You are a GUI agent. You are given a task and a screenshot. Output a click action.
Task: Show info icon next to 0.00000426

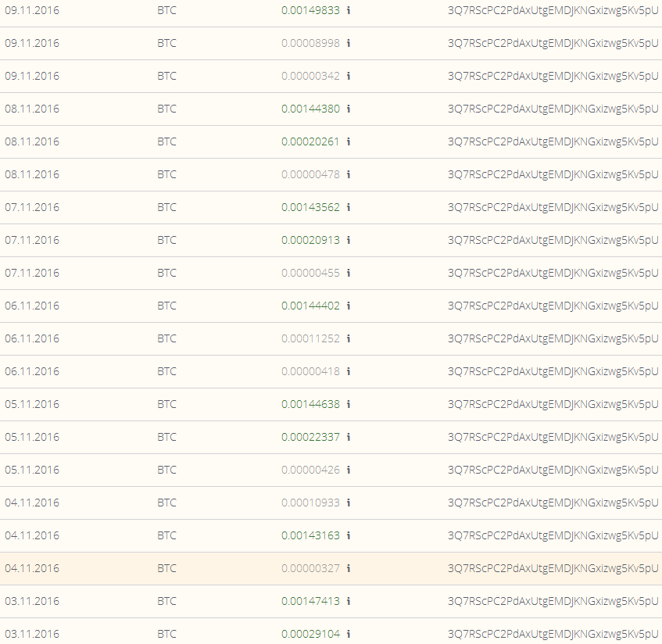[x=349, y=470]
